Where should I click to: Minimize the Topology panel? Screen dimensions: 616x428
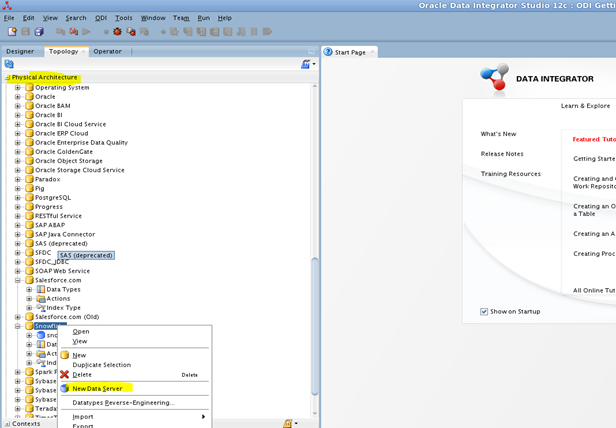311,51
